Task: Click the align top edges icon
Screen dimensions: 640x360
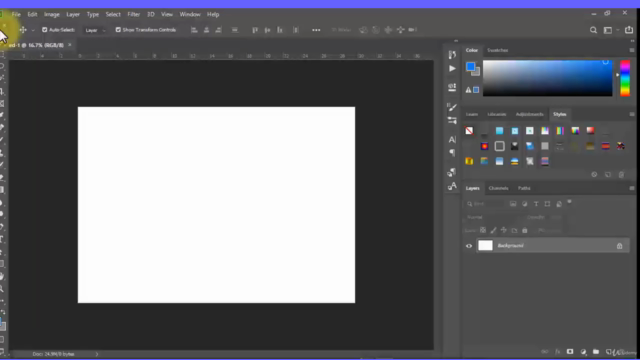Action: click(255, 30)
